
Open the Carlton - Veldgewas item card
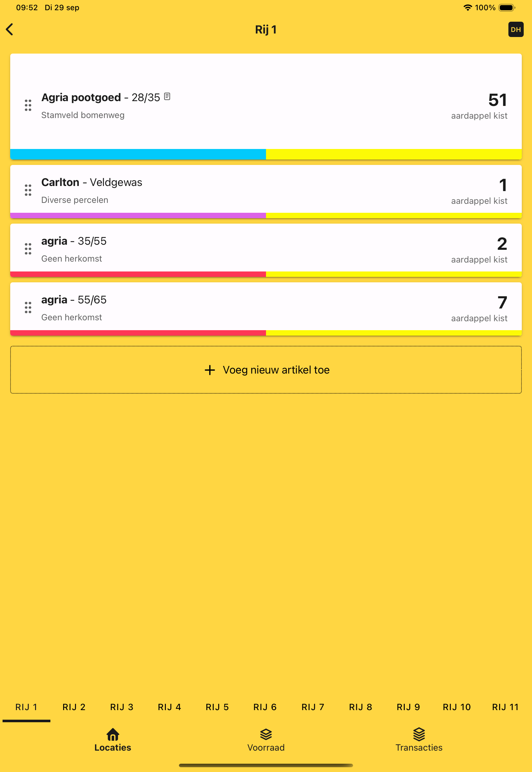(266, 191)
